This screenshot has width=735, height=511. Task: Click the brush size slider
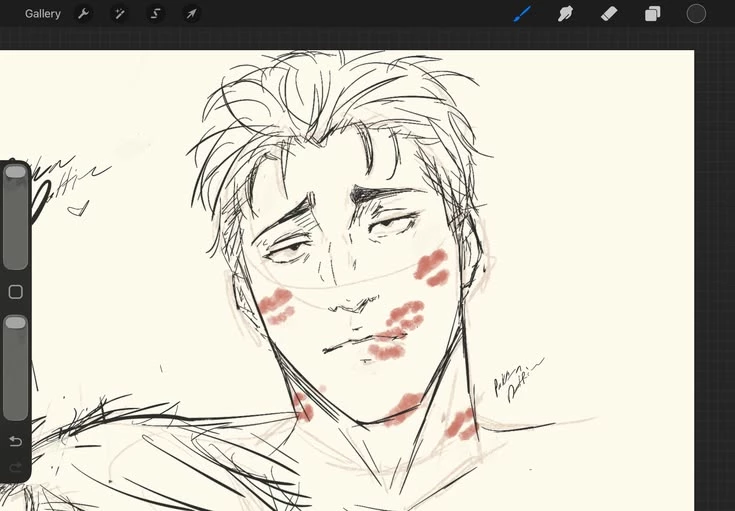pyautogui.click(x=15, y=217)
